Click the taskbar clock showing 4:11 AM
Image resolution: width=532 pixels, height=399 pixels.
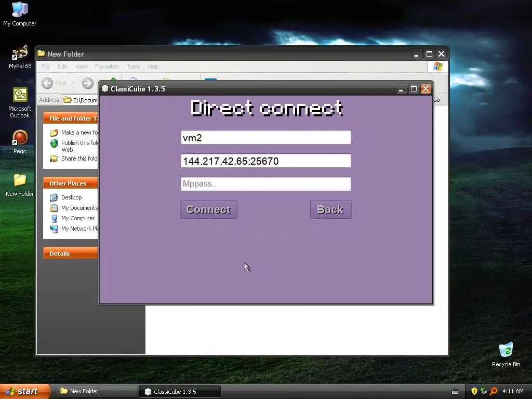click(513, 392)
